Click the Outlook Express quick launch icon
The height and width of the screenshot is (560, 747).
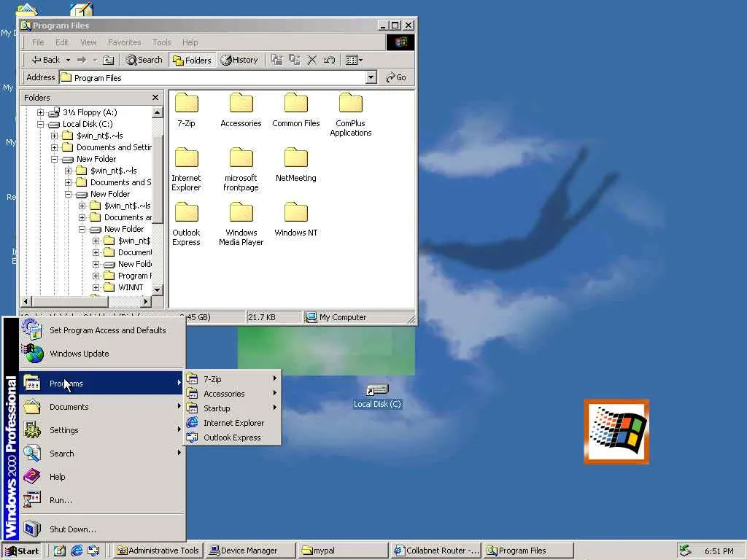(x=93, y=551)
